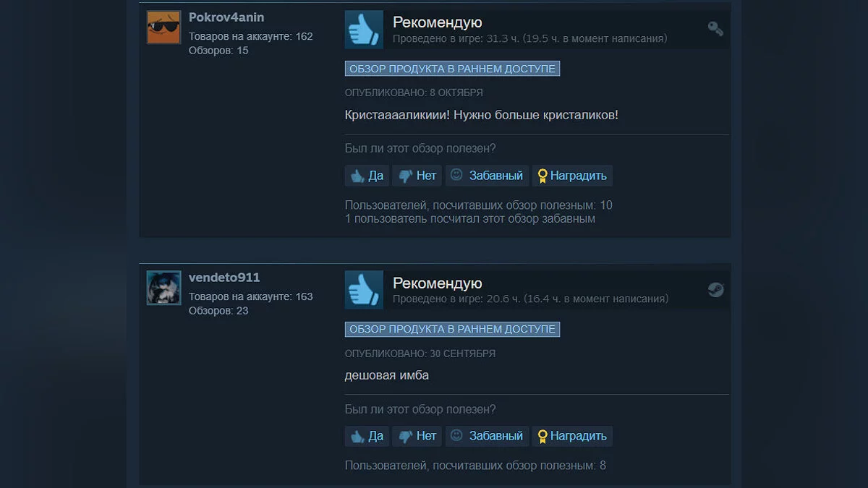Mark кристалики review as "Забавный"

[x=487, y=176]
